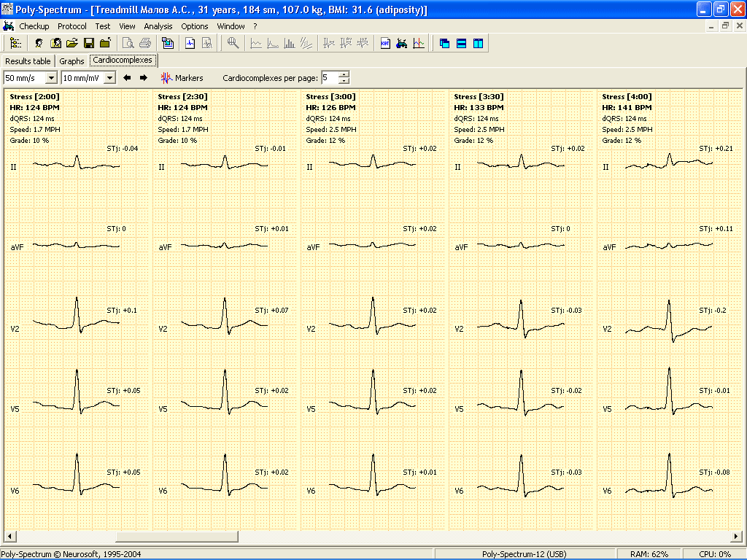Click the tree structure icon in the toolbar
Image resolution: width=747 pixels, height=560 pixels.
pyautogui.click(x=15, y=43)
